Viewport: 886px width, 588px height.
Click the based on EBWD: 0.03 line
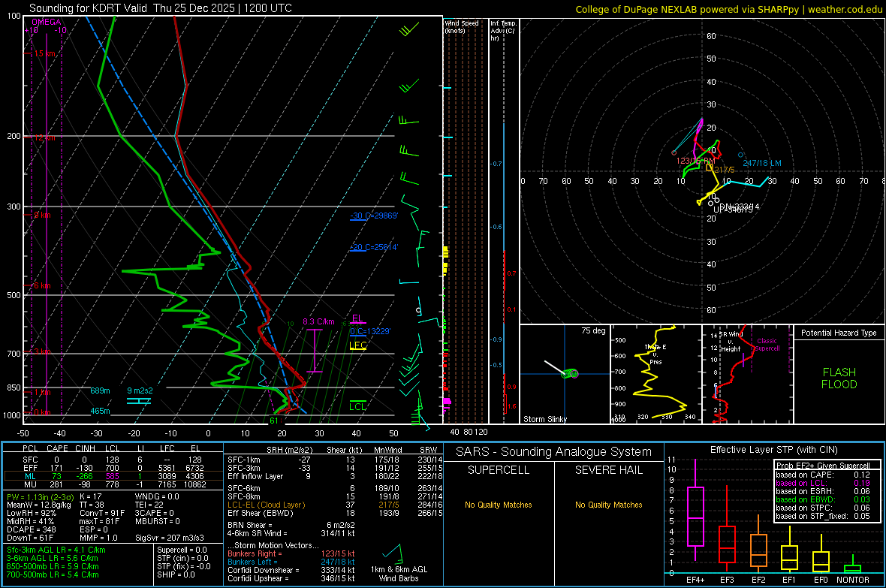823,500
